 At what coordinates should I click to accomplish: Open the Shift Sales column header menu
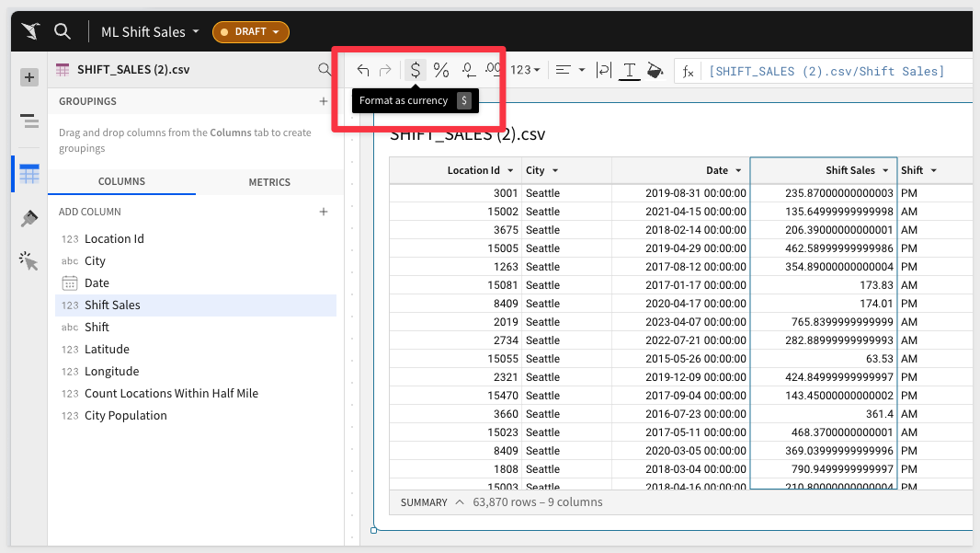pyautogui.click(x=886, y=170)
